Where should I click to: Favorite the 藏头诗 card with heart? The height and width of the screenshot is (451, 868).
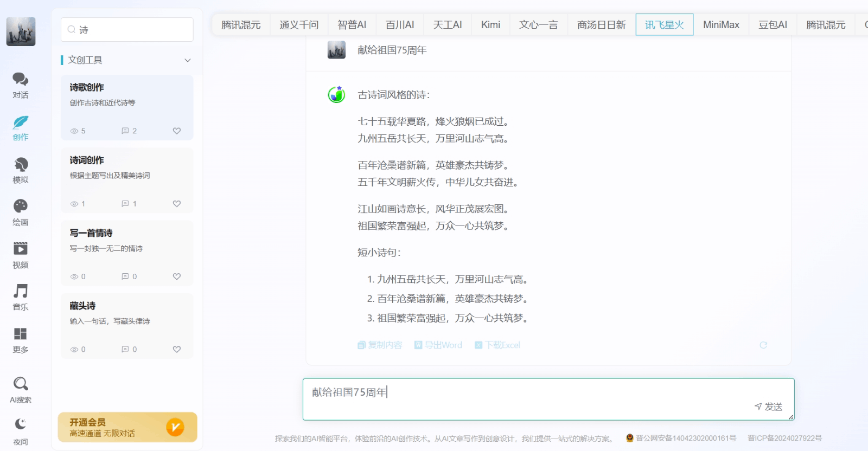pyautogui.click(x=177, y=350)
